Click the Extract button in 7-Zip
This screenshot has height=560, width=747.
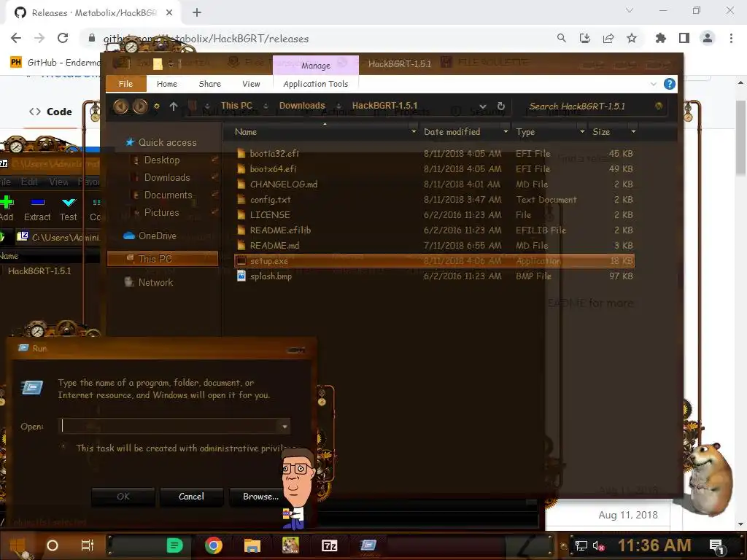37,208
